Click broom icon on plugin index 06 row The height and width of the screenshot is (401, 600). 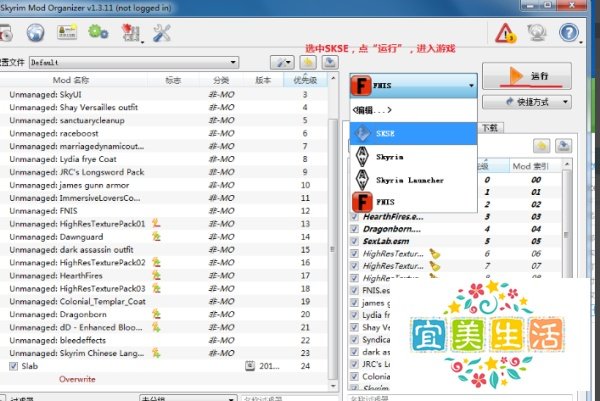(434, 253)
